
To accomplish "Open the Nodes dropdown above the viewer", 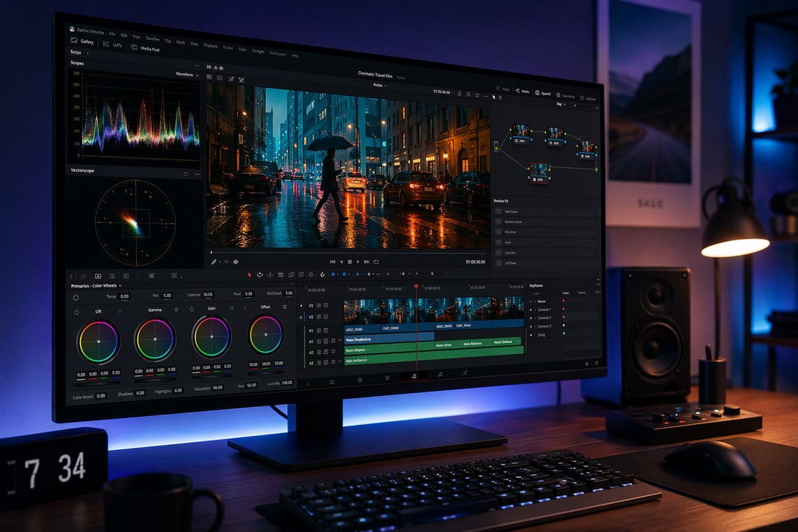I will pos(380,85).
